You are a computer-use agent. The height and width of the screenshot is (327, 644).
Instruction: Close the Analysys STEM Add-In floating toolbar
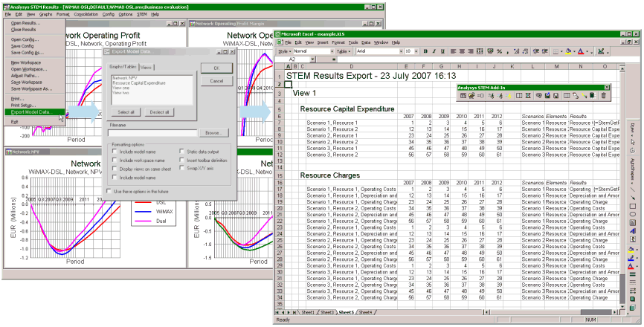pyautogui.click(x=607, y=87)
